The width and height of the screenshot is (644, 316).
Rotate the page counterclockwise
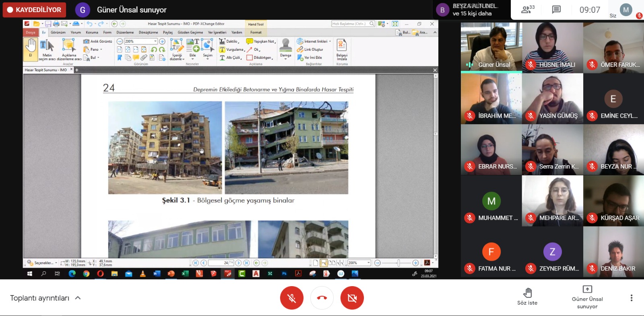[154, 50]
